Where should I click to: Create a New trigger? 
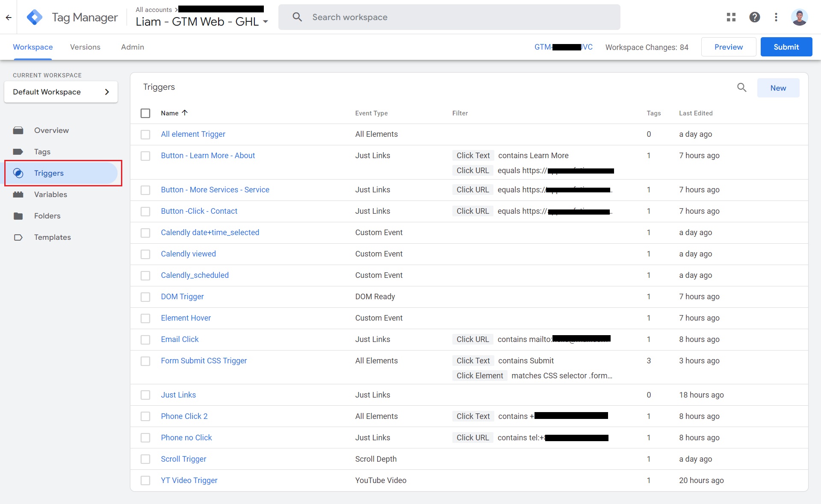778,88
